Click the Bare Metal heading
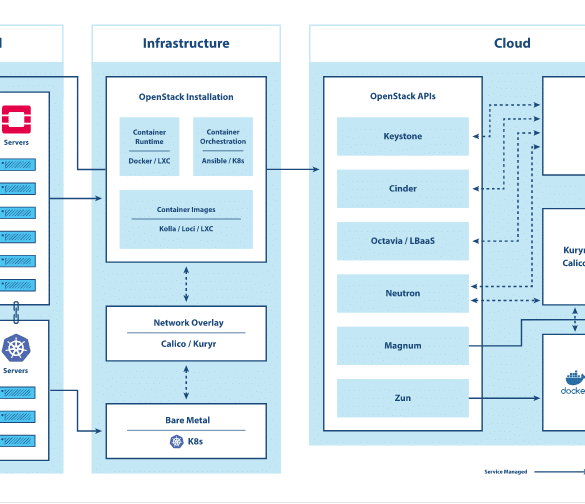 (188, 420)
